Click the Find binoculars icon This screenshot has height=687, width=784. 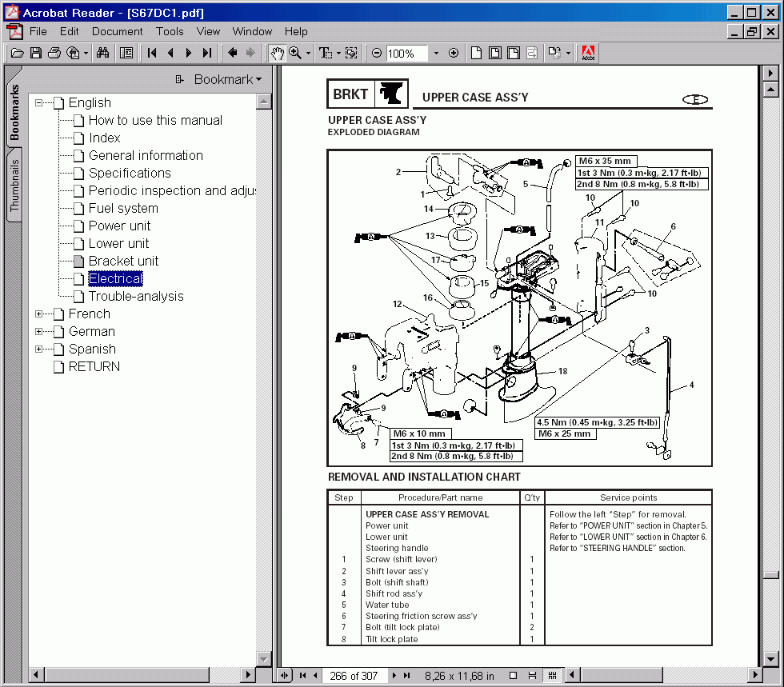[x=102, y=53]
